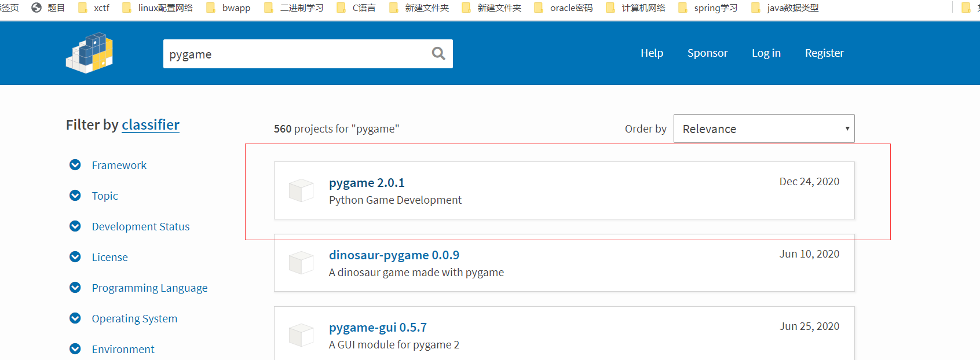Open the java数据类型 bookmark folder

[x=785, y=8]
